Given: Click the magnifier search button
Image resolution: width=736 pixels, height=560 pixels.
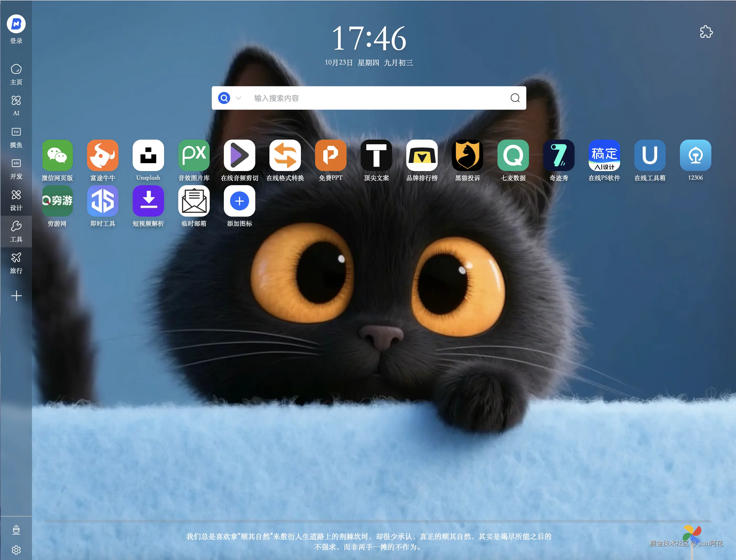Looking at the screenshot, I should tap(515, 98).
